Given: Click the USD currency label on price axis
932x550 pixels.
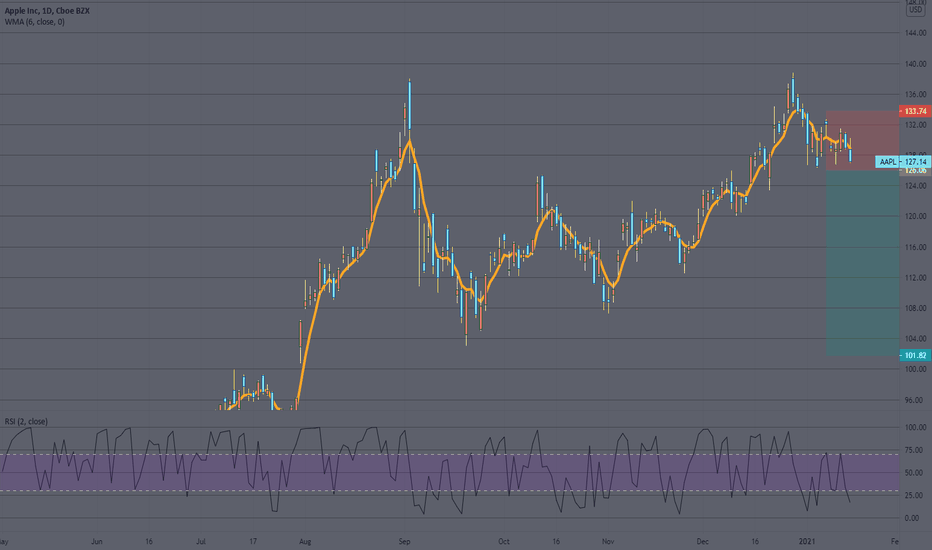Looking at the screenshot, I should 915,10.
